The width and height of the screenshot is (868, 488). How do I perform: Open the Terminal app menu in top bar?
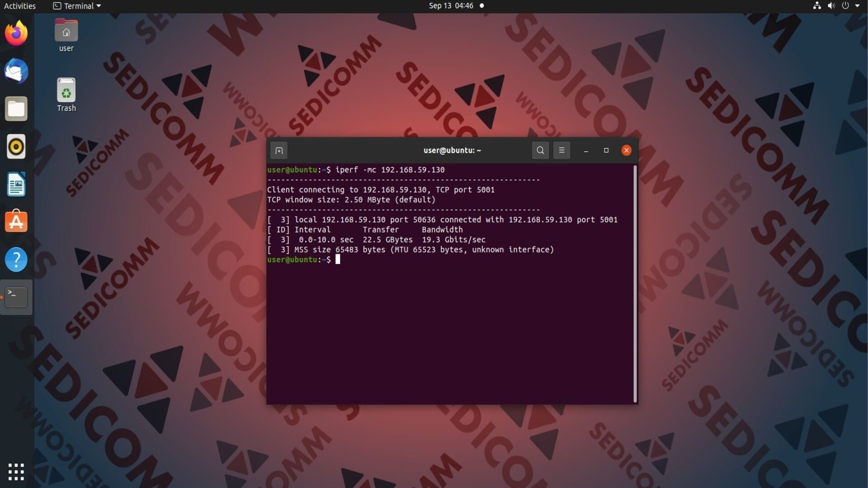[x=77, y=6]
